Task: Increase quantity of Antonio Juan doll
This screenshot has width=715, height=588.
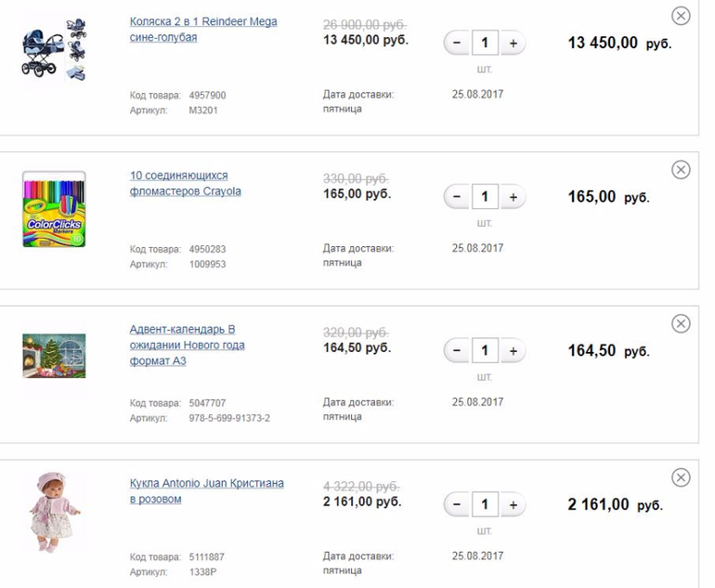Action: click(x=513, y=505)
